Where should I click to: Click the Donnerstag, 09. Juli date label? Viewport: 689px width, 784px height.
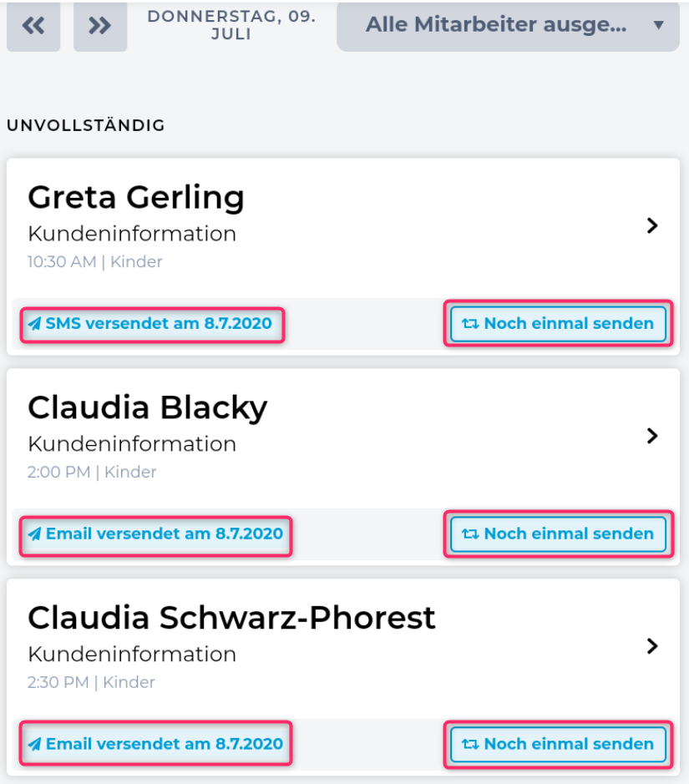[x=231, y=26]
